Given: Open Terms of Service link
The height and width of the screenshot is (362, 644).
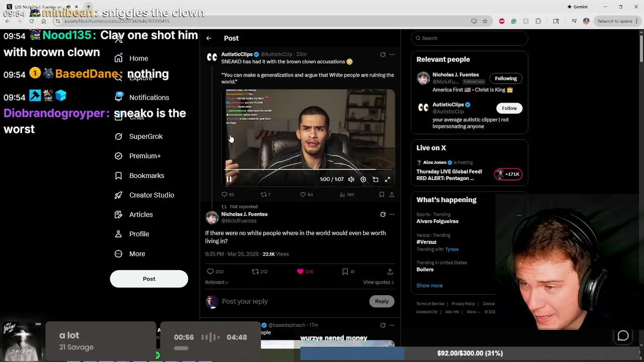Looking at the screenshot, I should point(430,304).
